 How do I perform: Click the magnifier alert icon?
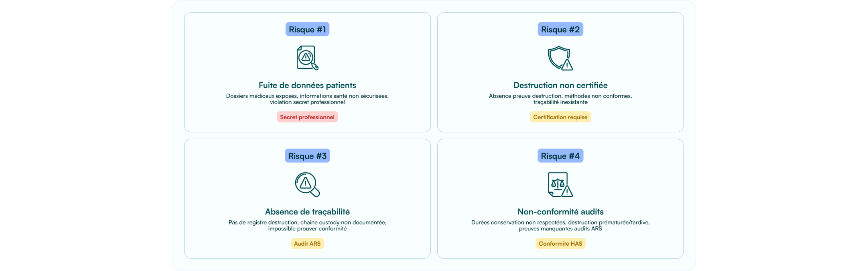point(307,185)
